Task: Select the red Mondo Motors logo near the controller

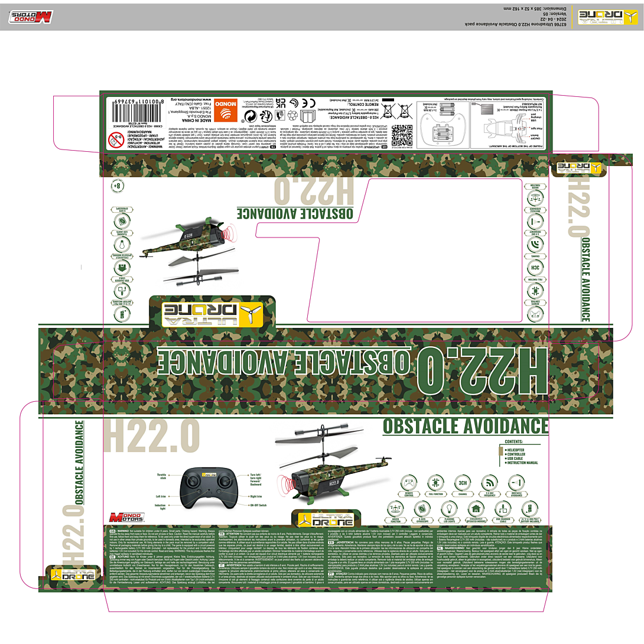Action: click(126, 517)
